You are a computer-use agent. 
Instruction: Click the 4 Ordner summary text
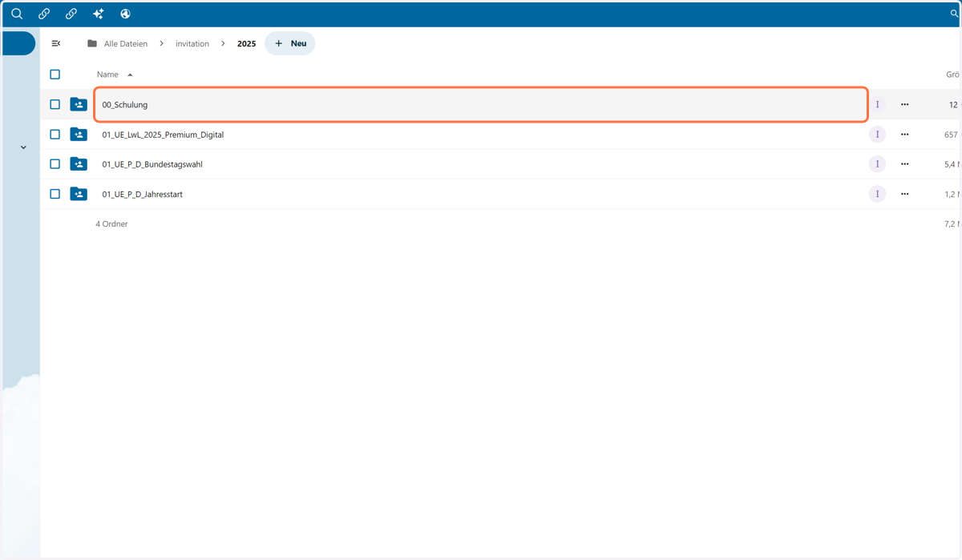point(111,224)
